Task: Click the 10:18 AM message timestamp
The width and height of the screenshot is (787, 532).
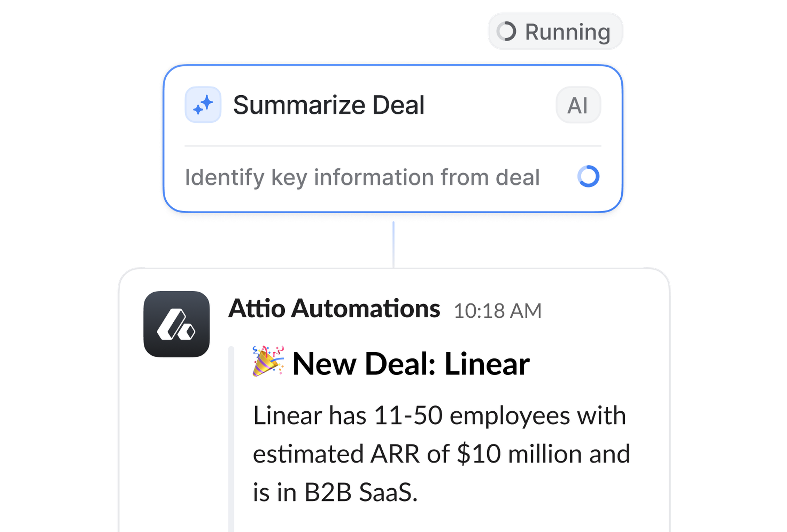Action: point(497,311)
